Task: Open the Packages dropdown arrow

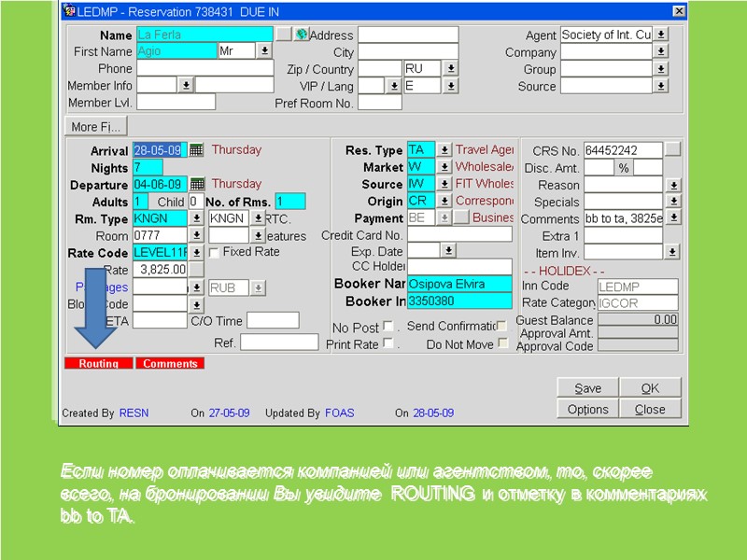Action: pyautogui.click(x=196, y=287)
